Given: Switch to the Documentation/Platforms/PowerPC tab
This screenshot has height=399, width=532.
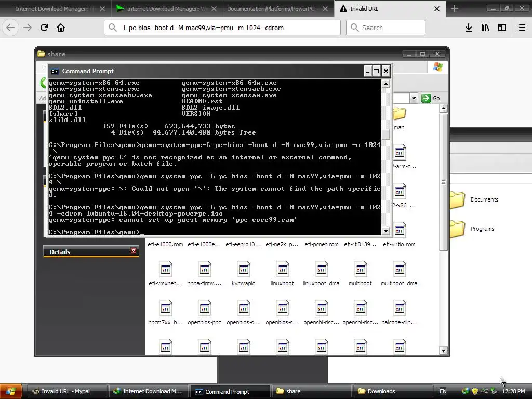Looking at the screenshot, I should pyautogui.click(x=271, y=9).
